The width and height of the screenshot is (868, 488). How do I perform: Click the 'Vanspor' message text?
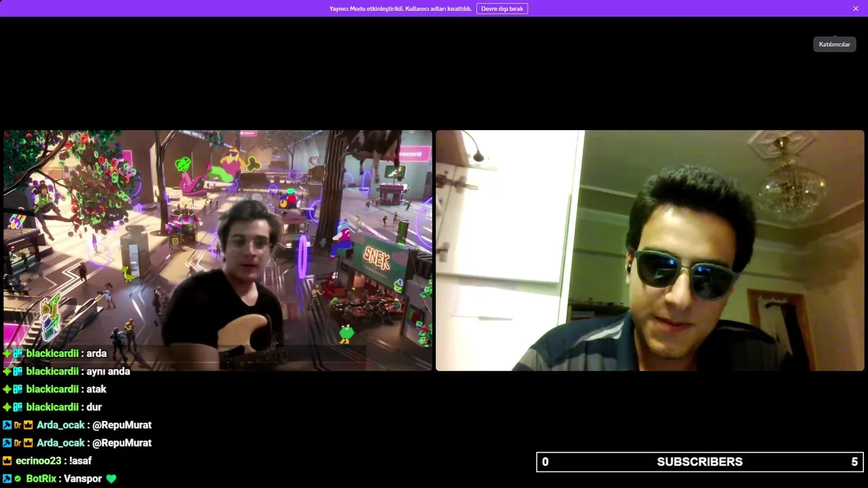click(83, 479)
